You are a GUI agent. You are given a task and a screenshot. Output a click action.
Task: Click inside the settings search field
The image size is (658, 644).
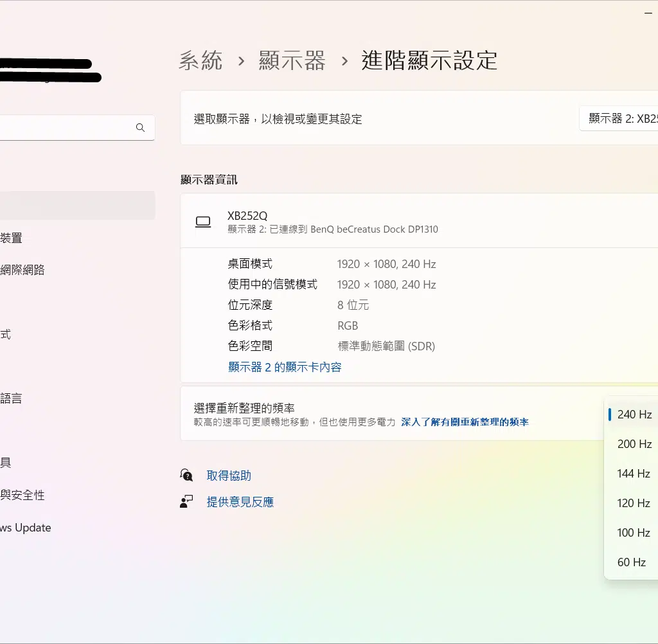point(64,128)
